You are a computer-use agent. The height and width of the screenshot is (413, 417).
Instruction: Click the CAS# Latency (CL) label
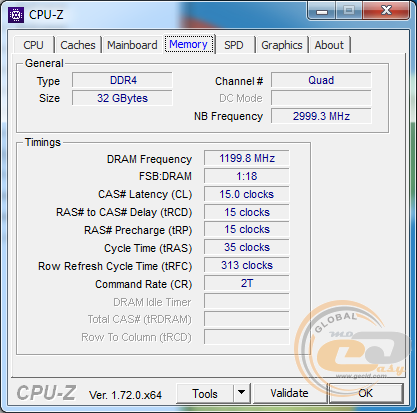tap(145, 194)
